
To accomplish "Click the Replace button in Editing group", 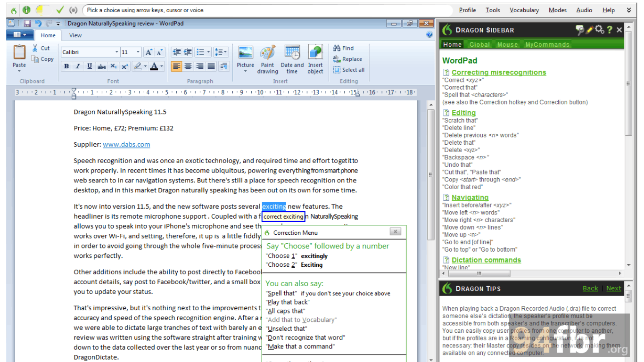I will click(x=347, y=59).
